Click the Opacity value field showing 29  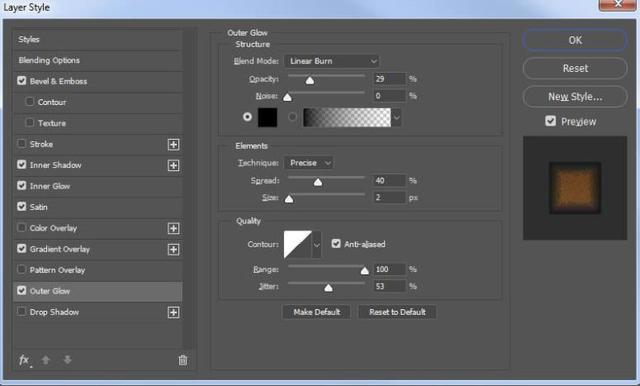pos(389,79)
